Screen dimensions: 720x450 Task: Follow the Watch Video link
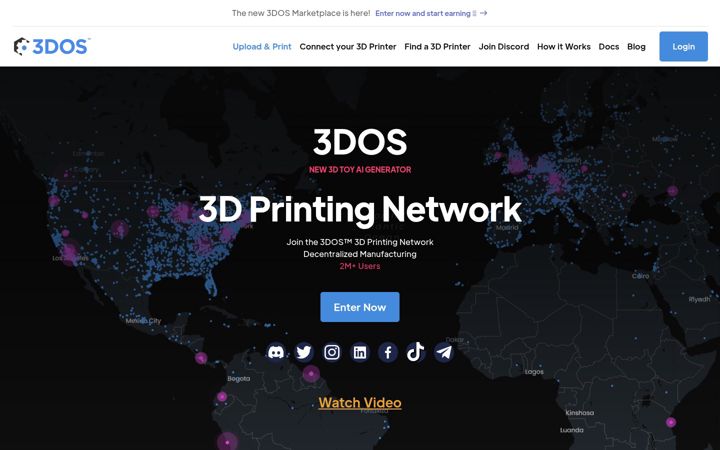pyautogui.click(x=360, y=403)
